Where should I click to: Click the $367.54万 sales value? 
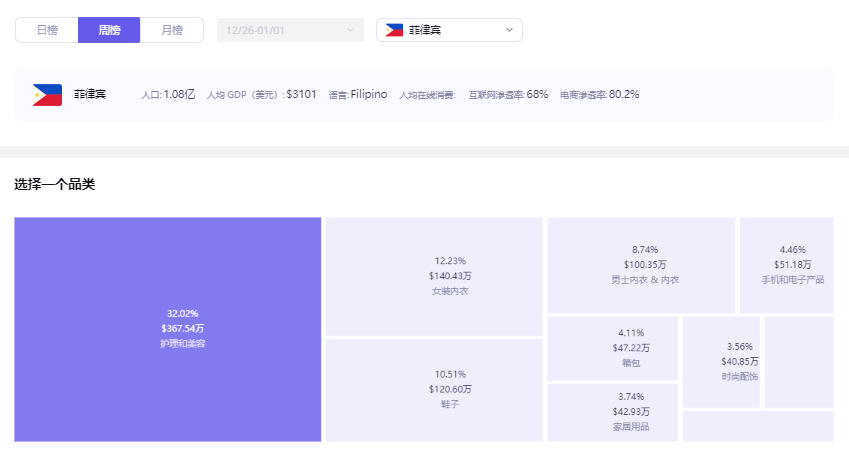[182, 329]
